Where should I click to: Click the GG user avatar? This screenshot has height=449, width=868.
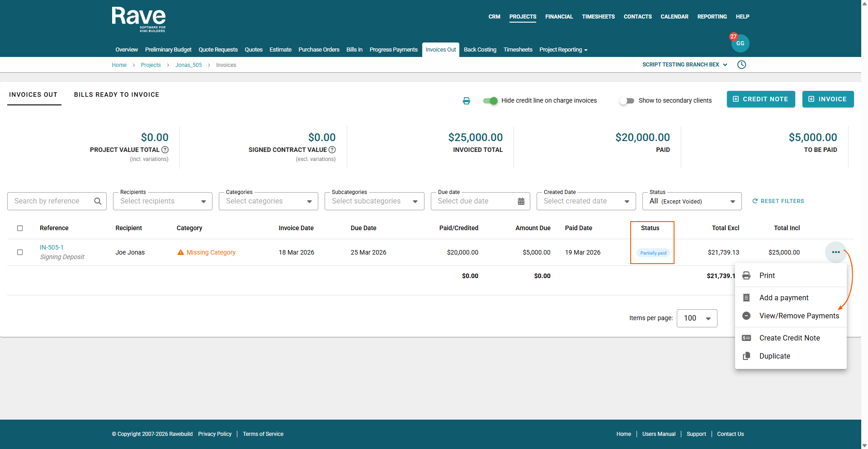(x=740, y=43)
